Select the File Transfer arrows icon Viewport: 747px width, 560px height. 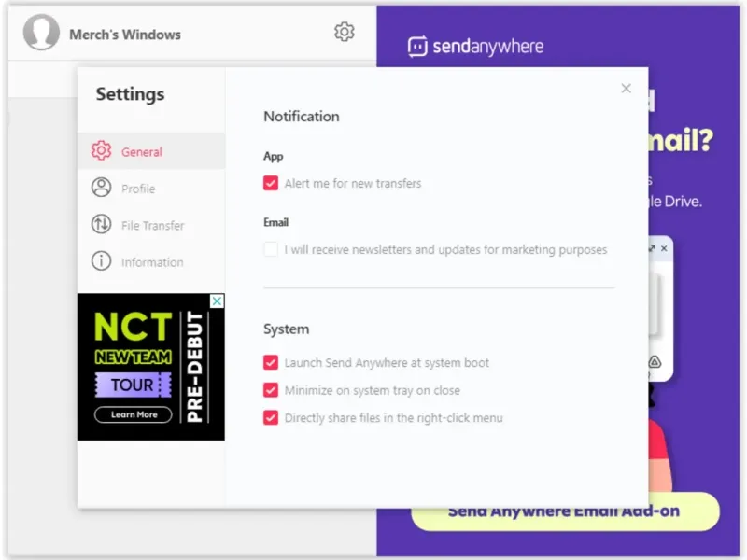click(x=101, y=224)
